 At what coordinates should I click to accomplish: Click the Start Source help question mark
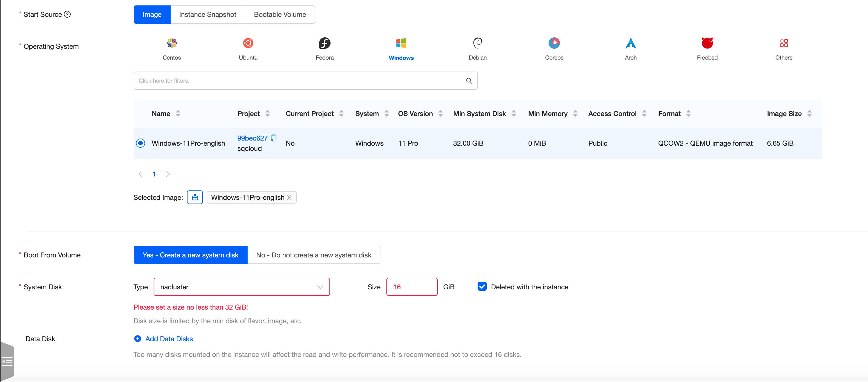(x=67, y=14)
